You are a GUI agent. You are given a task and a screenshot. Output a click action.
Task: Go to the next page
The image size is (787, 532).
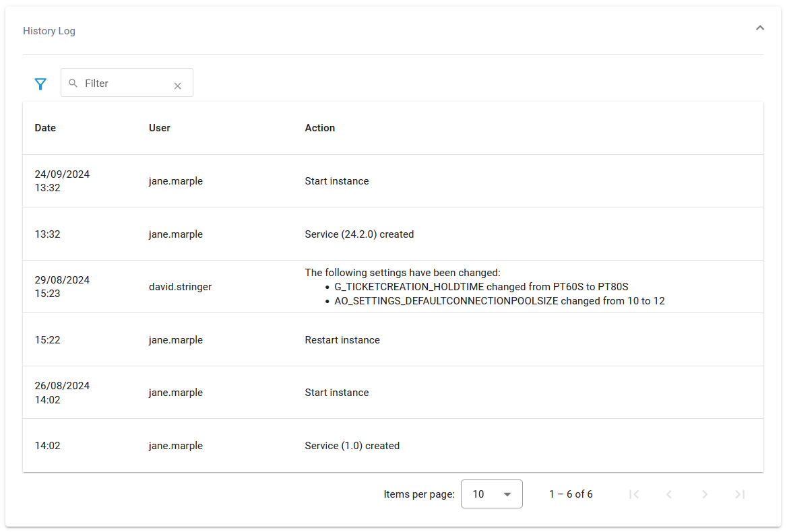click(705, 494)
